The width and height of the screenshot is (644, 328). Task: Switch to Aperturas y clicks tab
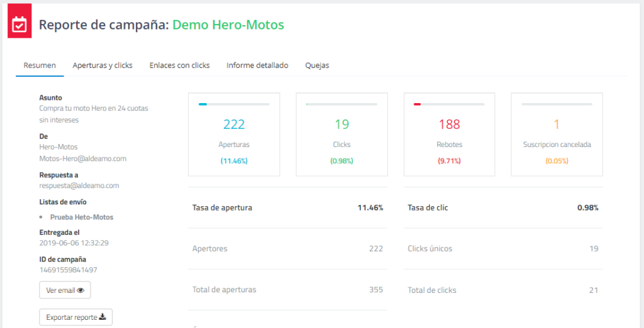(103, 65)
